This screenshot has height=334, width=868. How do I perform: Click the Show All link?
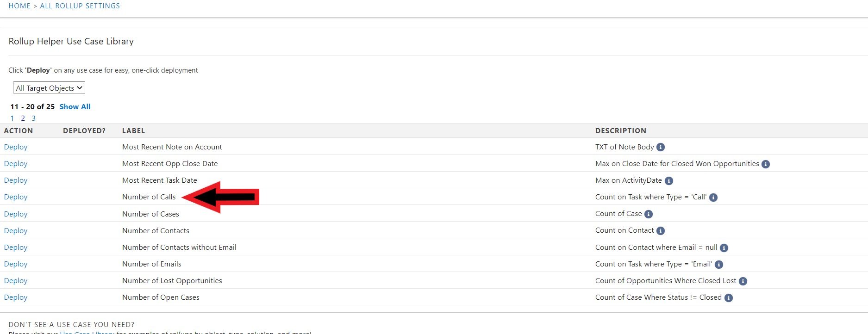pos(75,106)
